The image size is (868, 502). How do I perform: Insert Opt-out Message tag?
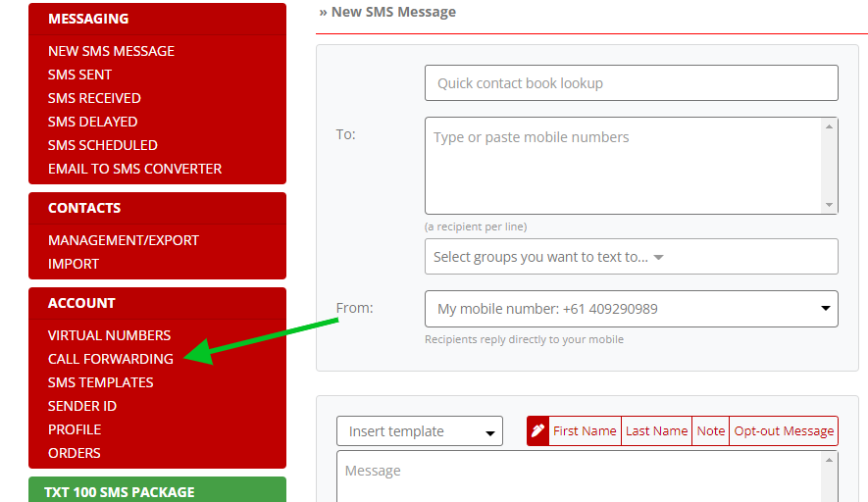click(784, 430)
